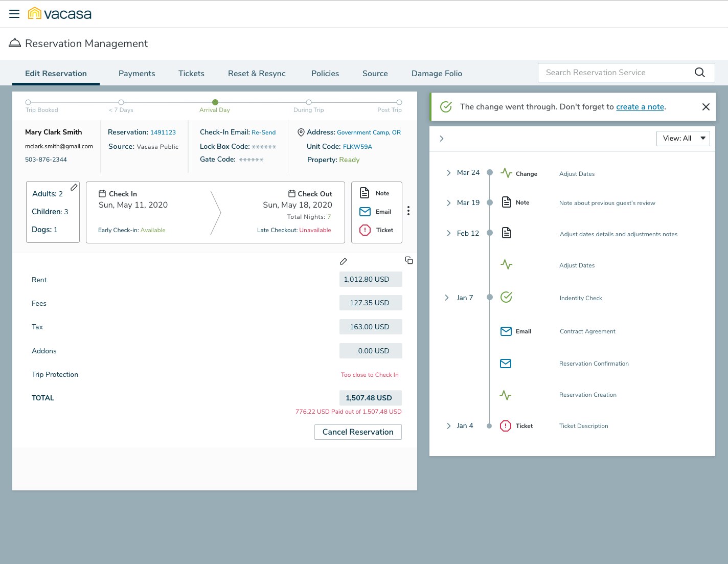Click the Check In calendar icon
728x564 pixels.
102,194
